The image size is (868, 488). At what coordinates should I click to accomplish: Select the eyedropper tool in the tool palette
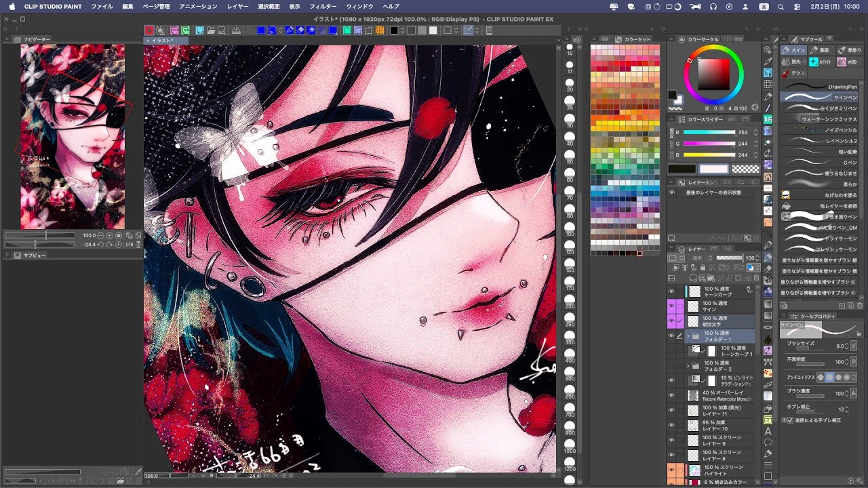pos(768,61)
